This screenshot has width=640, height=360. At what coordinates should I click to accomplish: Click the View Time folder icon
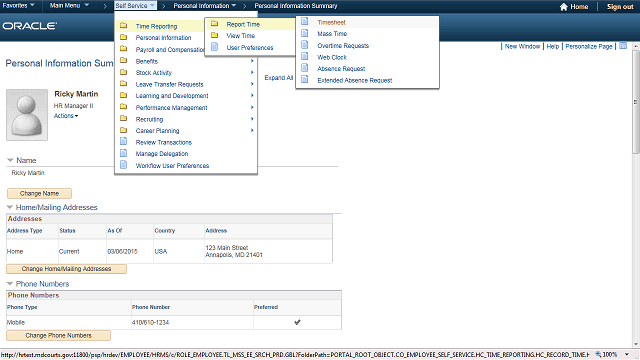click(214, 35)
